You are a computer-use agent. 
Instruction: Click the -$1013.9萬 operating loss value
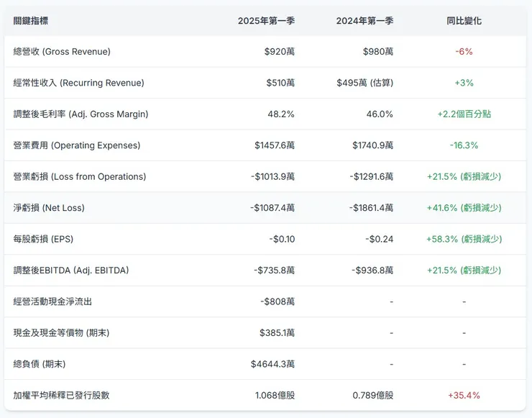pos(272,176)
